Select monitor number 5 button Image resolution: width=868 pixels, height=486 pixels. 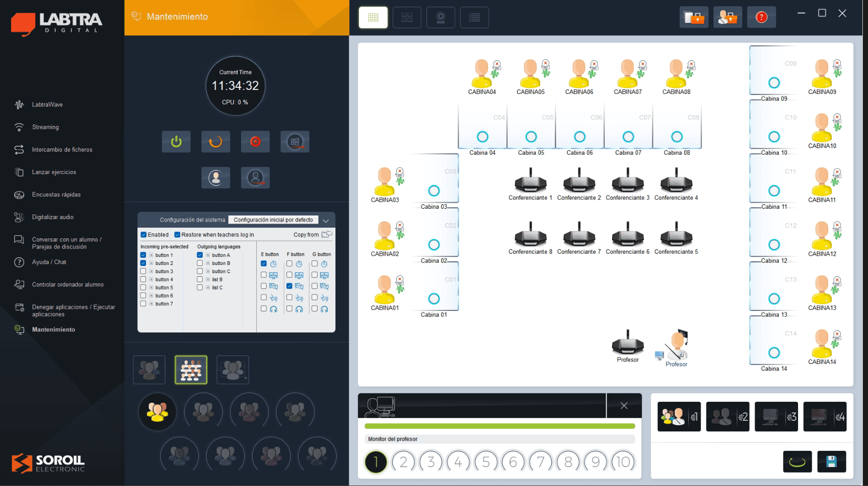486,462
